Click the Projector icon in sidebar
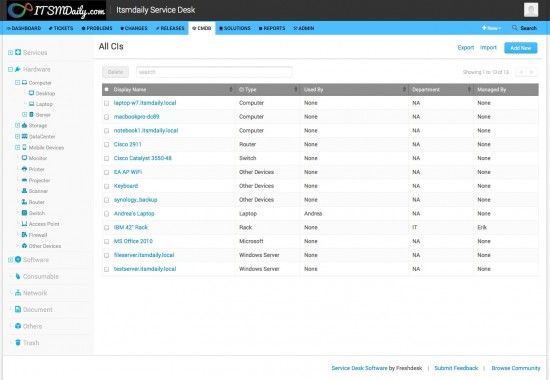The height and width of the screenshot is (380, 550). click(25, 180)
